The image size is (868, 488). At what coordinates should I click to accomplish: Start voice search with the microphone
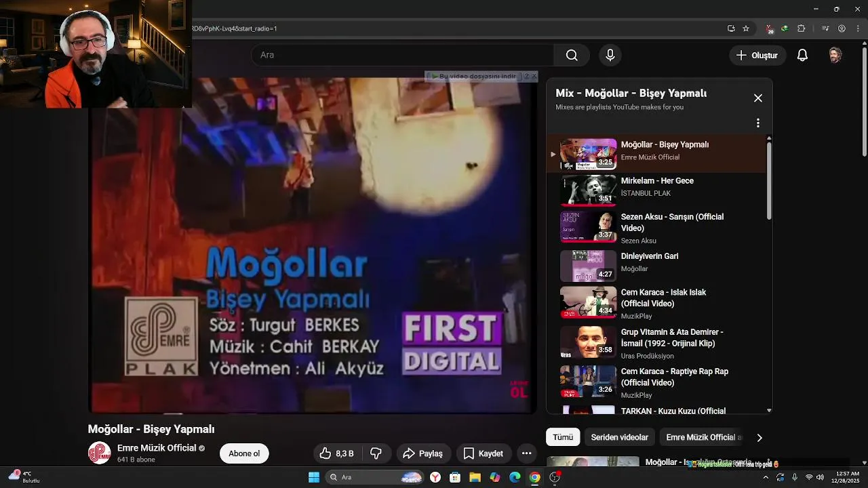tap(610, 55)
